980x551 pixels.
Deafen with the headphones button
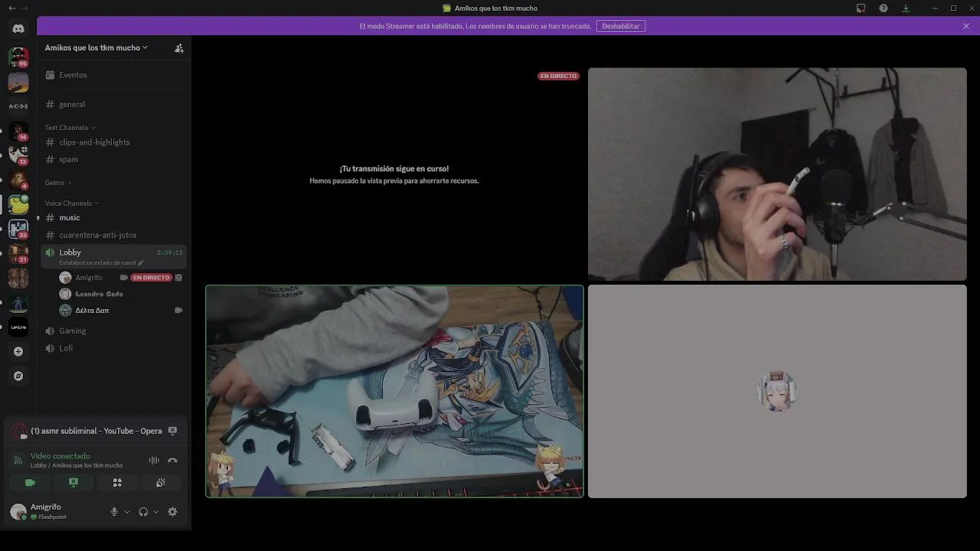[x=143, y=512]
